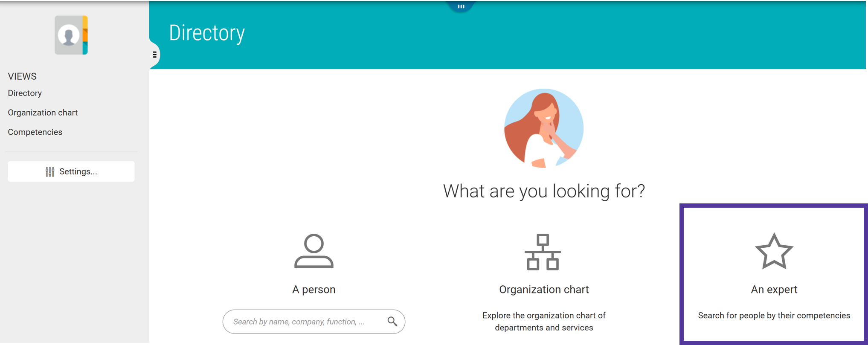Focus the search by name input field

coord(314,322)
